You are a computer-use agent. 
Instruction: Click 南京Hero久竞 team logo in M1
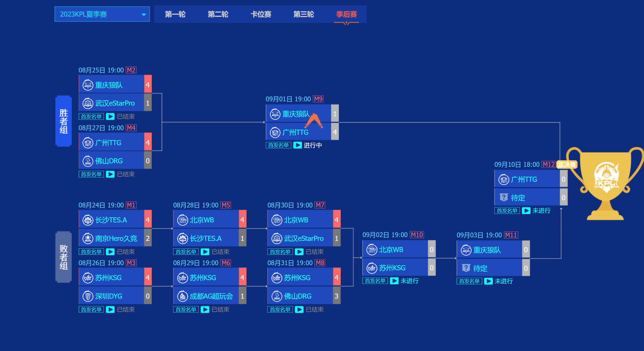click(x=88, y=238)
